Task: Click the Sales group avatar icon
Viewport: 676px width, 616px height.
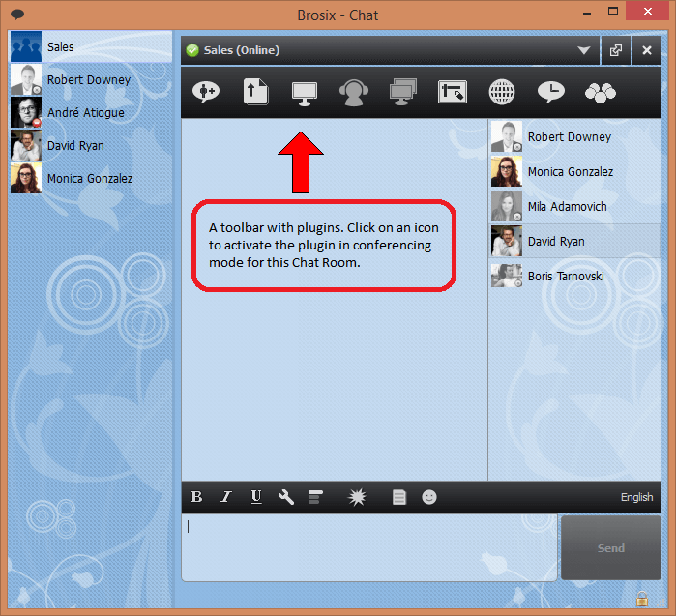Action: click(x=26, y=46)
